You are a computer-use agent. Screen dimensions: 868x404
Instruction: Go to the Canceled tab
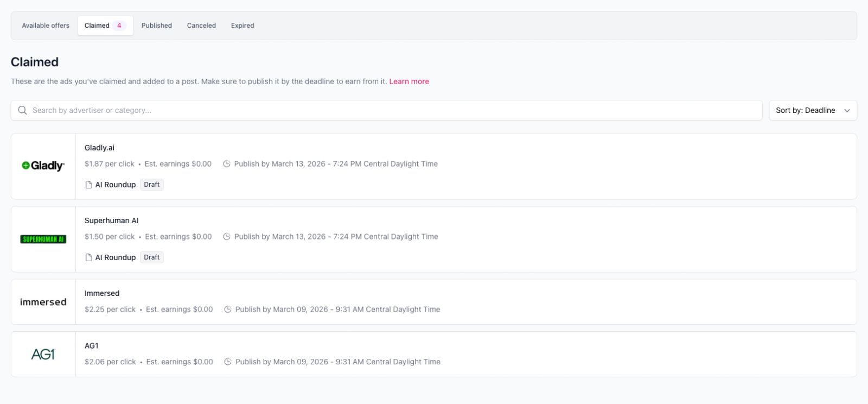[201, 26]
